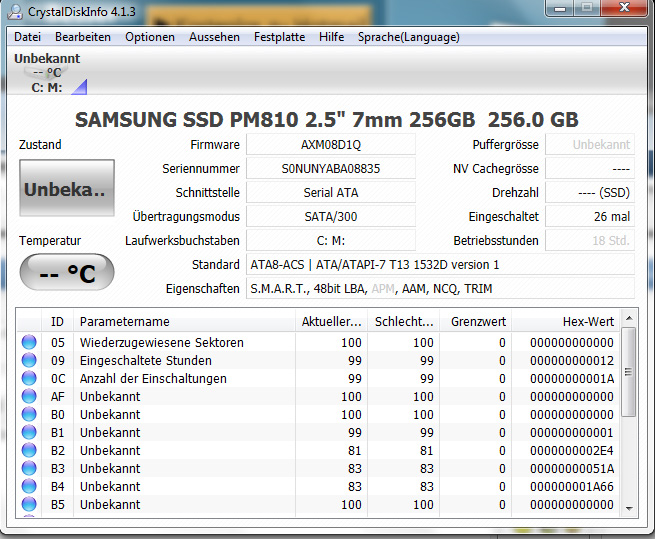Click hex value 000000001A66
This screenshot has height=539, width=655.
tap(571, 486)
